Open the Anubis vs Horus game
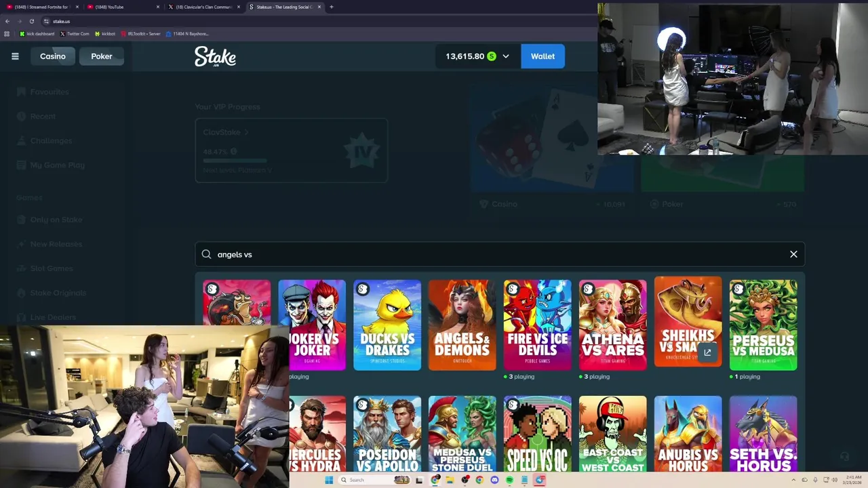This screenshot has width=868, height=488. [x=688, y=434]
